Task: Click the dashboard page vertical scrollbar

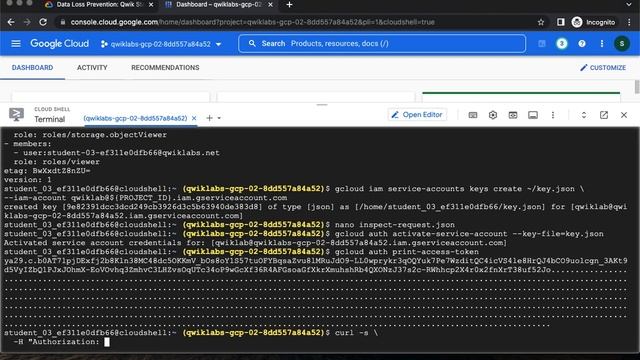Action: [x=637, y=87]
